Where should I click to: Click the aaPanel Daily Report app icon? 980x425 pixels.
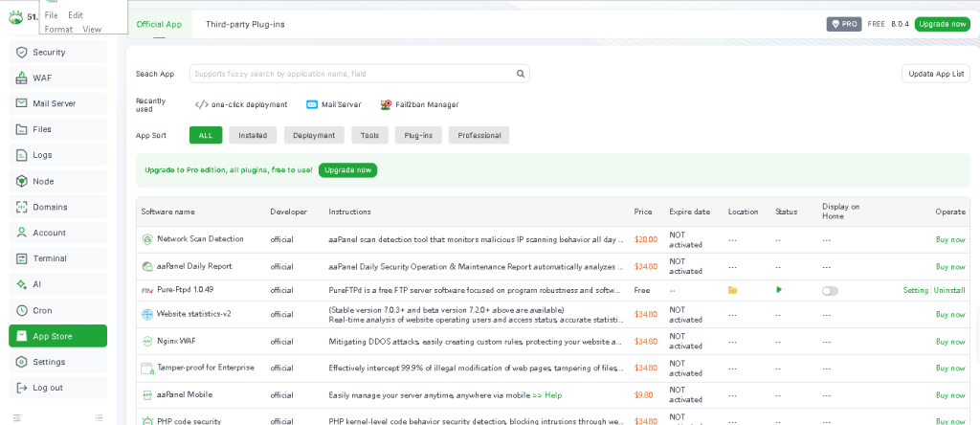[147, 266]
